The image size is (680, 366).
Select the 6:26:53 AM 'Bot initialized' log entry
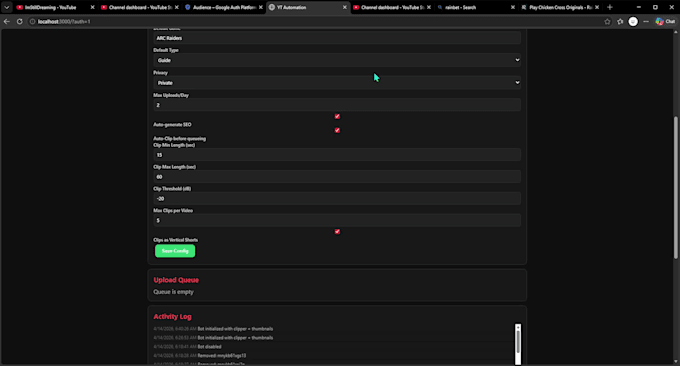213,337
